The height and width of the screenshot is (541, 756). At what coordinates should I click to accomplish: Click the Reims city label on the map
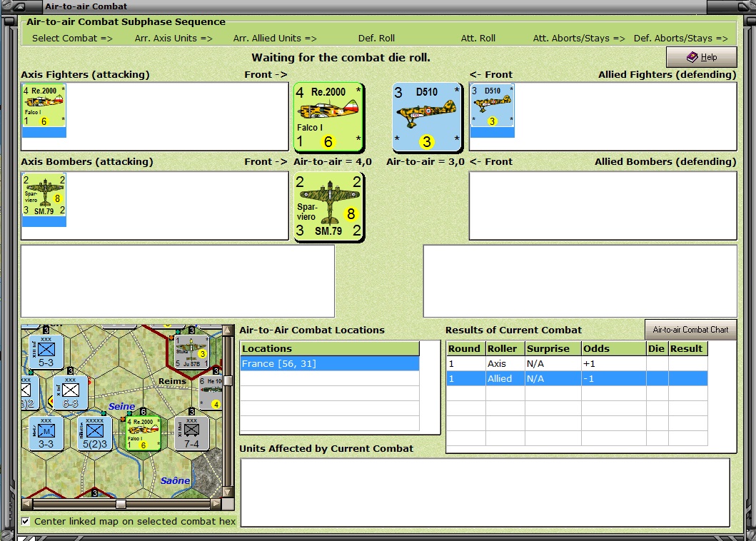[x=172, y=381]
